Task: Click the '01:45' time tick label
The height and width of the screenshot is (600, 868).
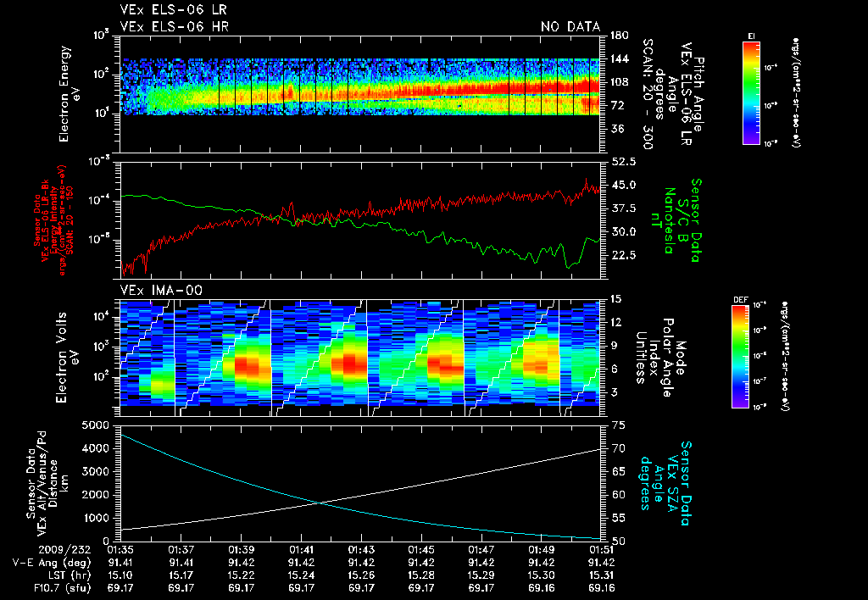Action: click(421, 550)
